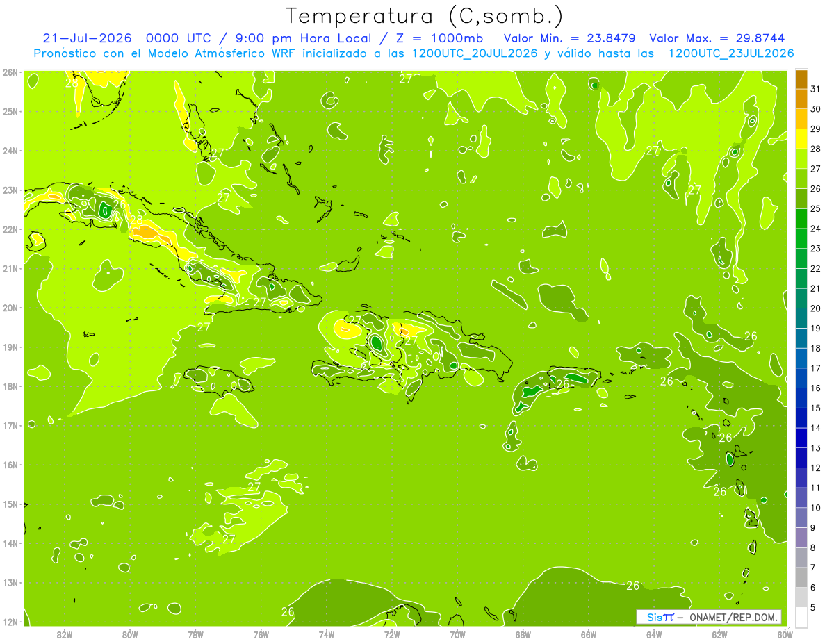Image resolution: width=834 pixels, height=644 pixels.
Task: Click the '64W' longitude axis label
Action: pyautogui.click(x=654, y=634)
